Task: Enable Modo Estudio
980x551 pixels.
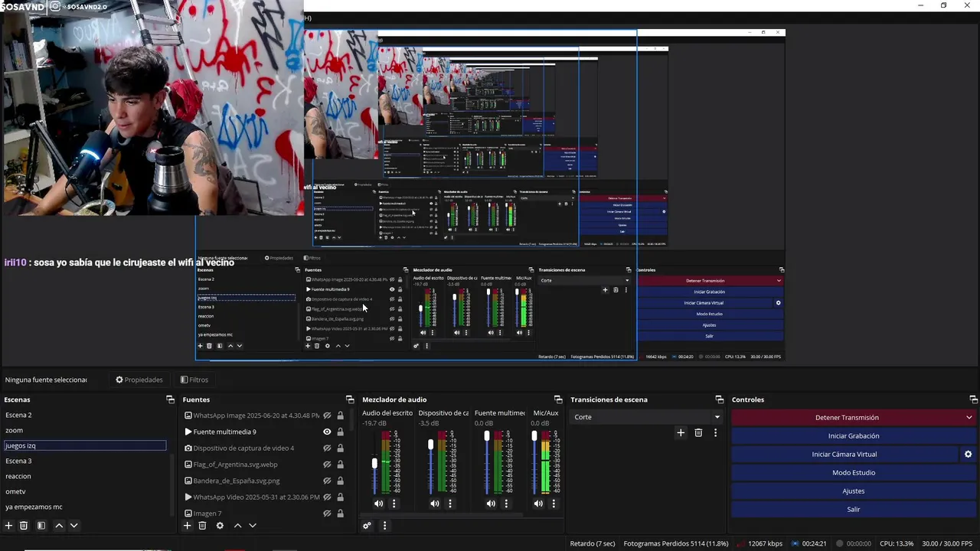Action: [854, 472]
